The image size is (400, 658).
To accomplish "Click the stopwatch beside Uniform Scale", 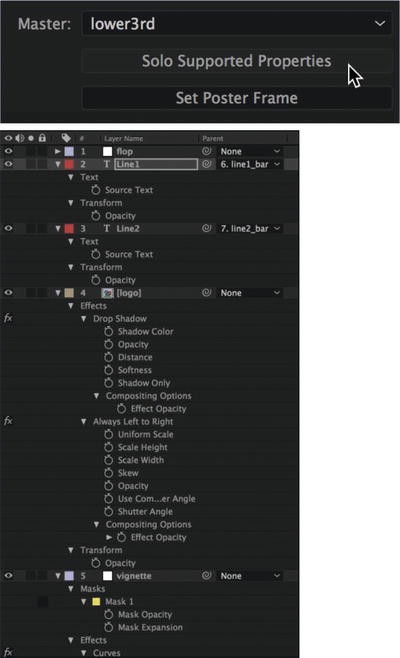I will coord(109,434).
